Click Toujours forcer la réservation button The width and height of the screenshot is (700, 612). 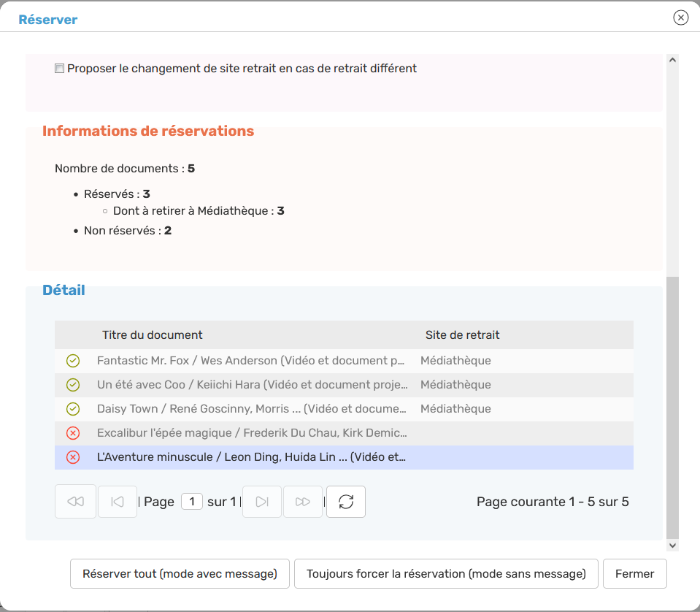click(x=446, y=574)
